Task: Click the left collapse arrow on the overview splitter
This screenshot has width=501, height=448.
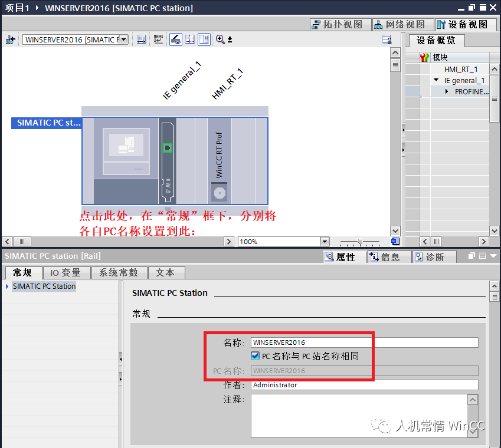Action: coord(403,130)
